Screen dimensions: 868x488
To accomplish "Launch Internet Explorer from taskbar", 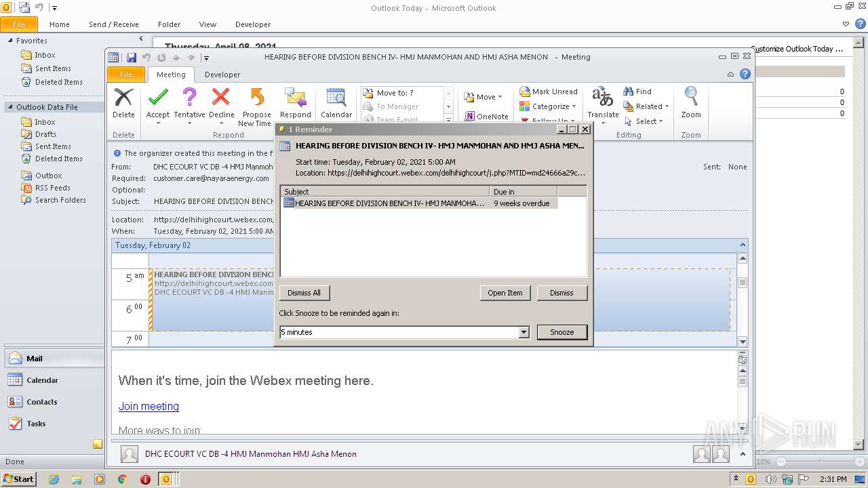I will [54, 479].
